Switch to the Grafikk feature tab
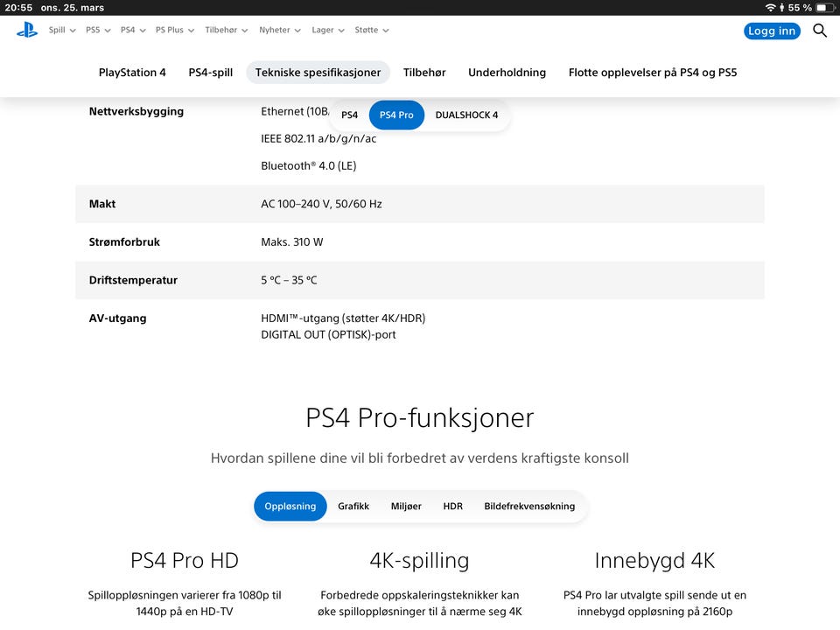 point(353,507)
